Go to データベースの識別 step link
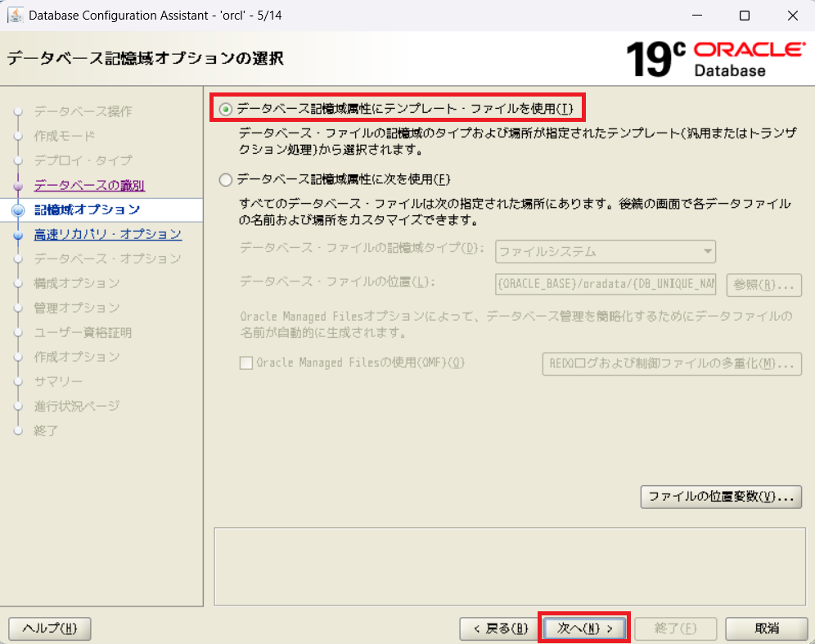This screenshot has width=815, height=644. pyautogui.click(x=89, y=186)
